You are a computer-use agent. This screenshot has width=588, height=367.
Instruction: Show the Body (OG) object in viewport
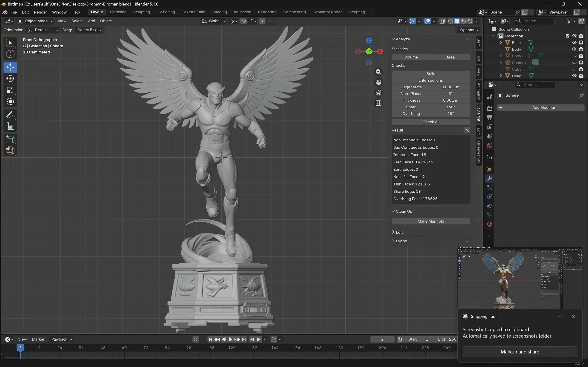pyautogui.click(x=574, y=56)
